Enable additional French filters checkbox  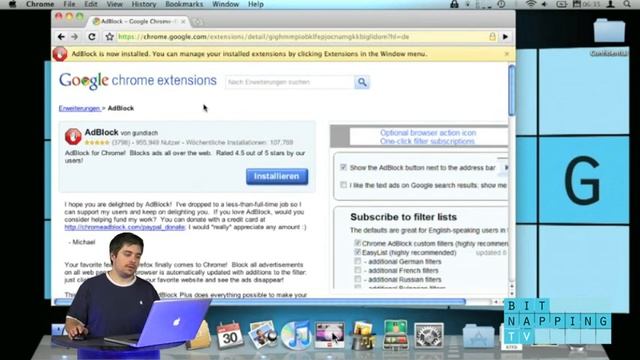pyautogui.click(x=358, y=270)
